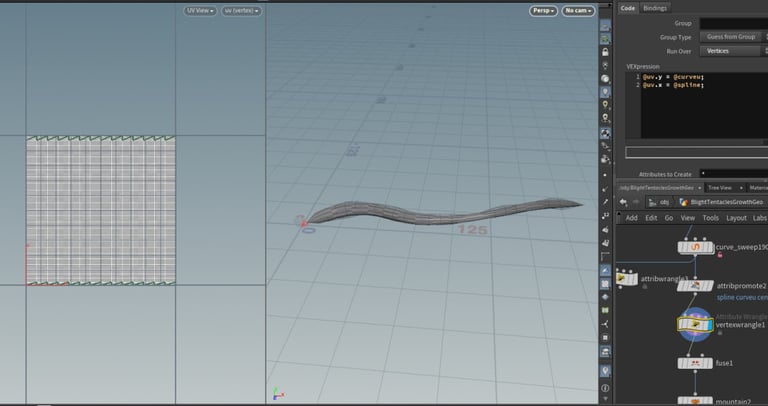The image size is (768, 406).
Task: Click the empty field below the VEXpression editor
Action: coord(696,152)
